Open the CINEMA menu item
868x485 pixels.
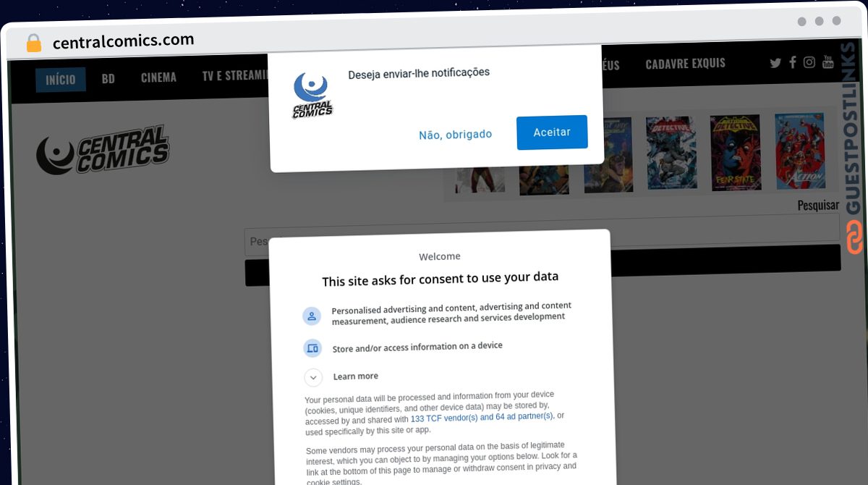(x=158, y=77)
